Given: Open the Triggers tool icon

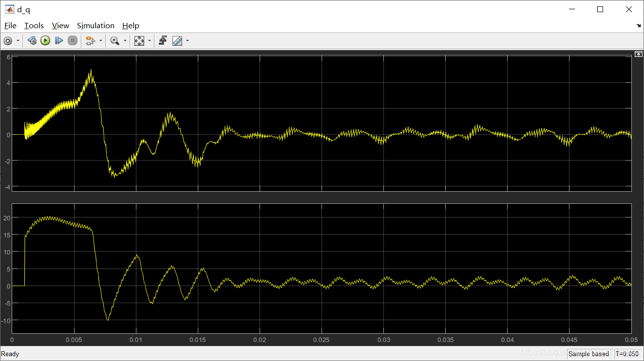Looking at the screenshot, I should tap(163, 41).
